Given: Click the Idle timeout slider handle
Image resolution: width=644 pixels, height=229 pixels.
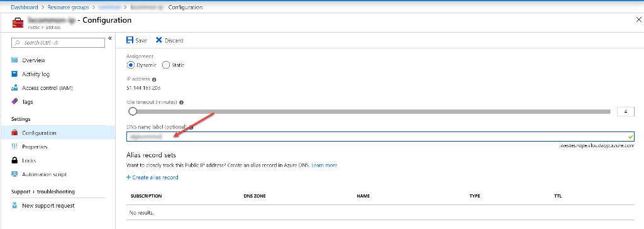Looking at the screenshot, I should 132,111.
